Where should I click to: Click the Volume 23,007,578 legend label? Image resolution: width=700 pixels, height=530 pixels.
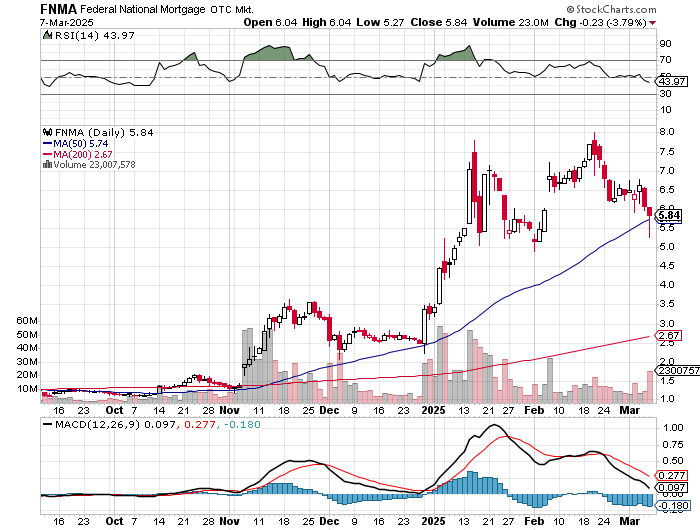pos(94,165)
